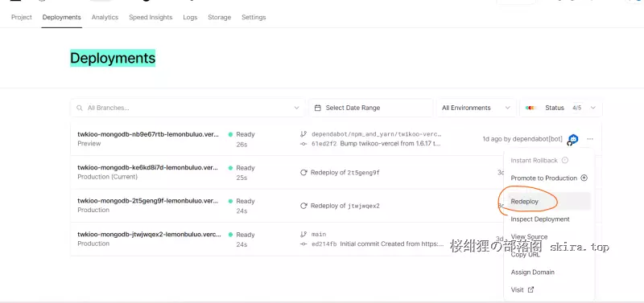Viewport: 644px width, 303px height.
Task: Click the Deployments page heading
Action: 113,58
